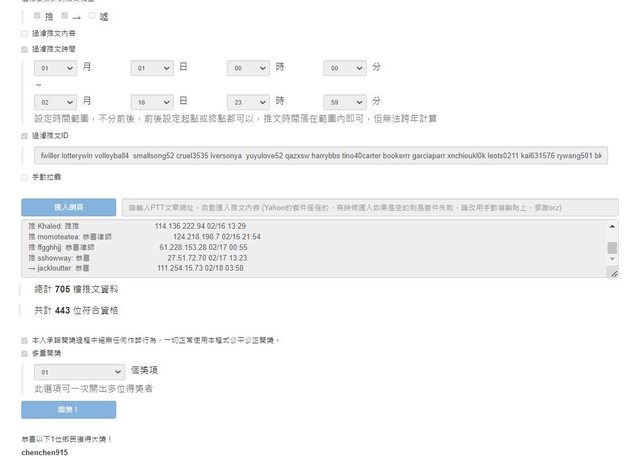Click the ID filter list text field
The image size is (640, 459).
pyautogui.click(x=321, y=155)
